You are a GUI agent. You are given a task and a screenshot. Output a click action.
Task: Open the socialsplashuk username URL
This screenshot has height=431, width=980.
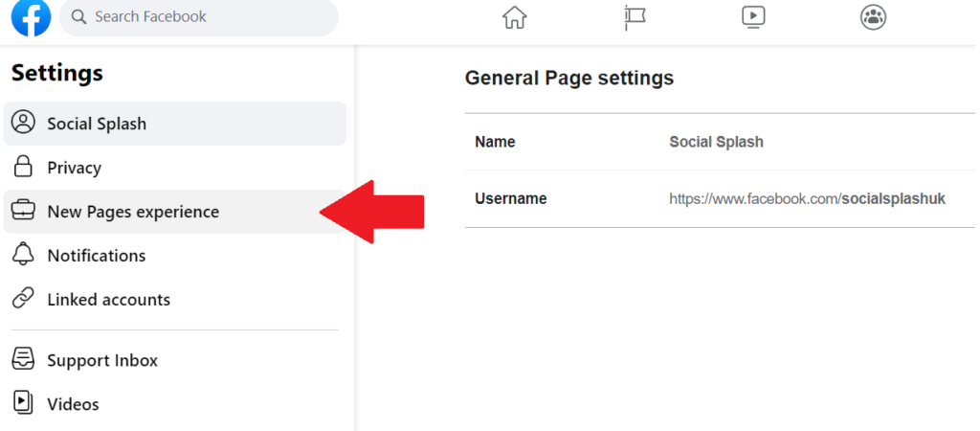[807, 199]
